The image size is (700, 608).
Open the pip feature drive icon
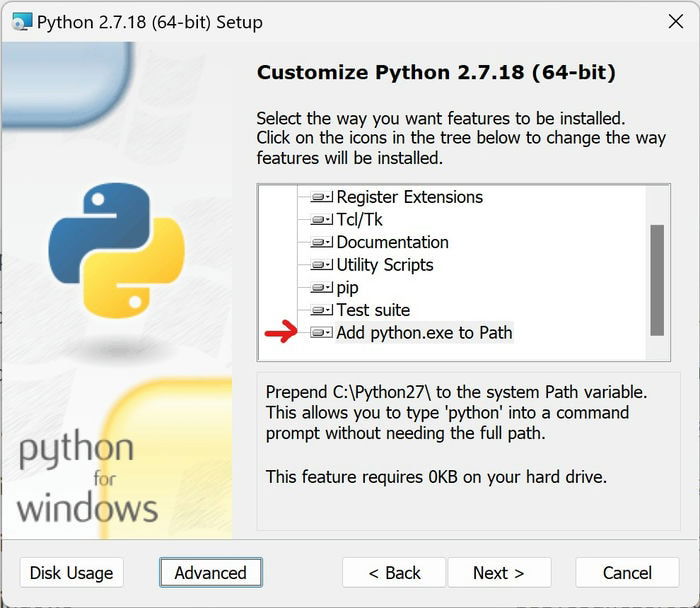coord(321,287)
